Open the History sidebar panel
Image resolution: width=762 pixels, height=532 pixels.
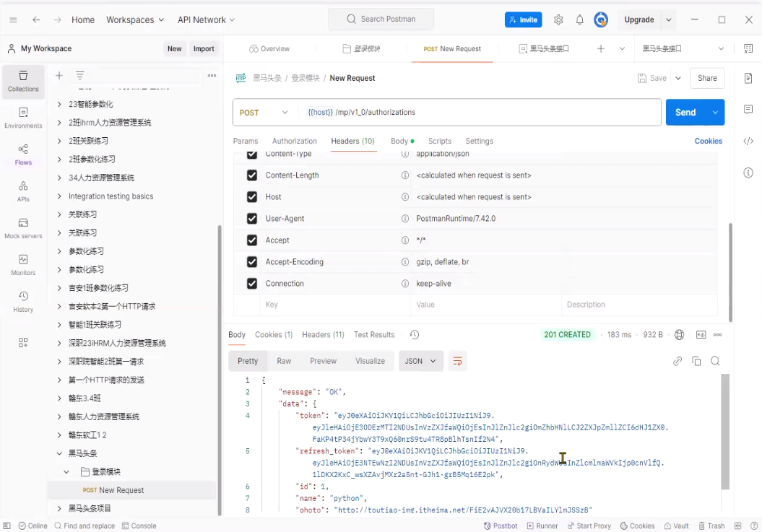[x=23, y=302]
